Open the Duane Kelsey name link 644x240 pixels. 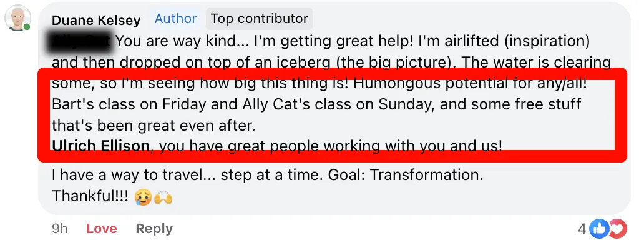(x=96, y=20)
